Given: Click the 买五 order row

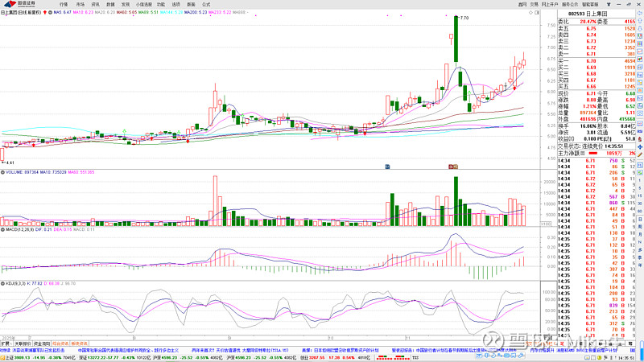Looking at the screenshot, I should tap(597, 87).
